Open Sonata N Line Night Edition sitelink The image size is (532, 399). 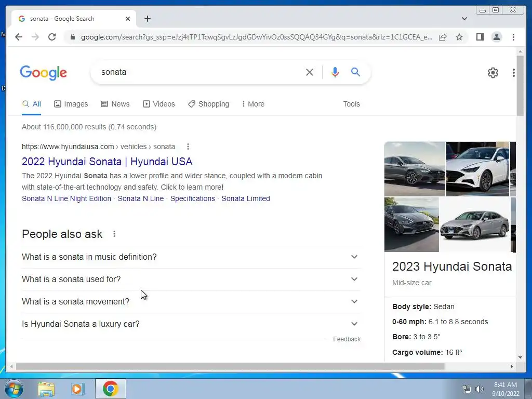66,198
